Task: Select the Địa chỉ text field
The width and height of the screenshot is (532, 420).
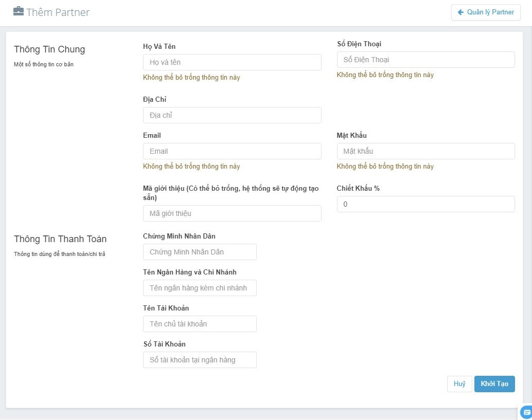Action: 232,115
